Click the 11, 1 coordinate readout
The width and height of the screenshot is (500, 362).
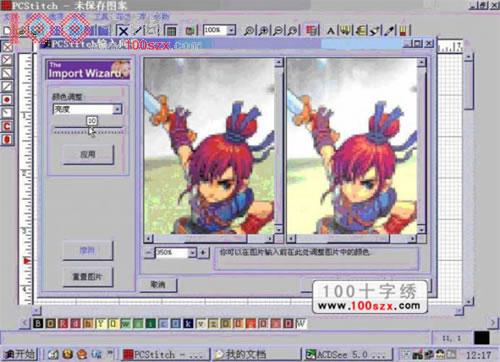[451, 338]
